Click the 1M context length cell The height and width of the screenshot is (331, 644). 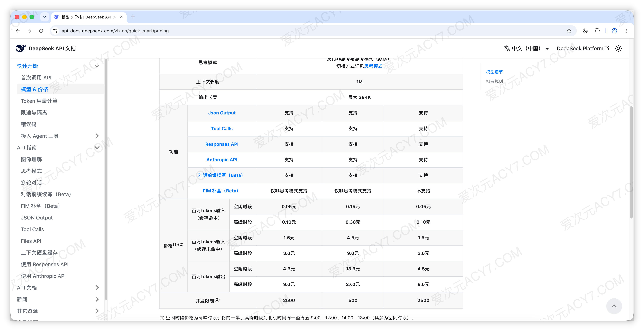[359, 82]
